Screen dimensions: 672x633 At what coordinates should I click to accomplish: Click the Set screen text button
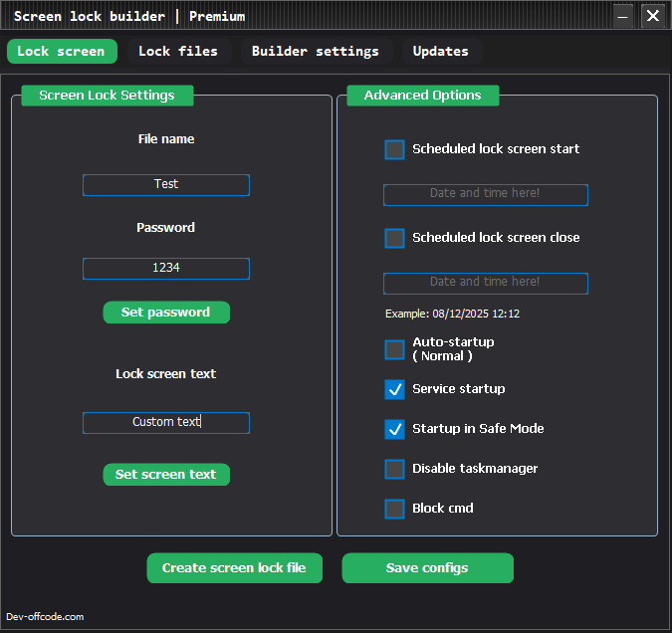pos(166,475)
